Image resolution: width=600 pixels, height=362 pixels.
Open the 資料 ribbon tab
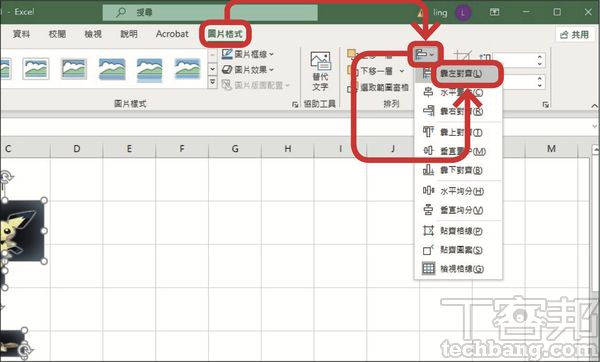coord(21,34)
